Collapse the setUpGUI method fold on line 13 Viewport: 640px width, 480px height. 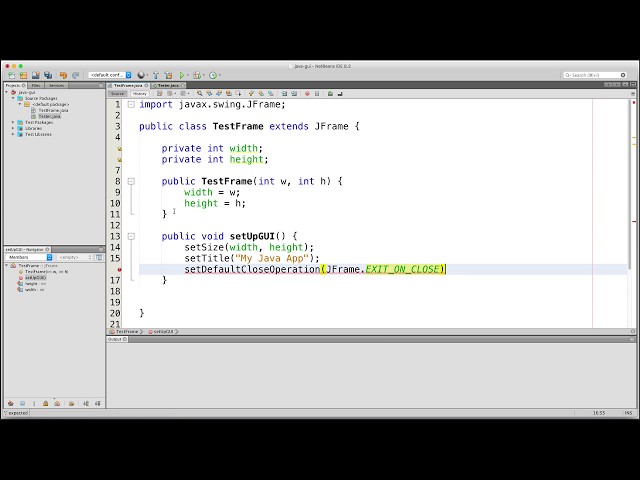[131, 236]
